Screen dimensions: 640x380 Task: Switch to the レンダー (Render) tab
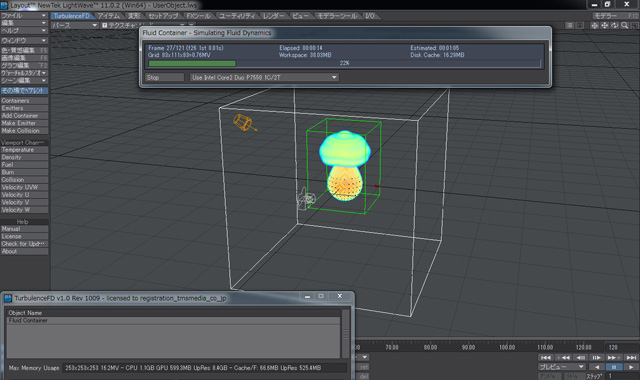pos(273,16)
